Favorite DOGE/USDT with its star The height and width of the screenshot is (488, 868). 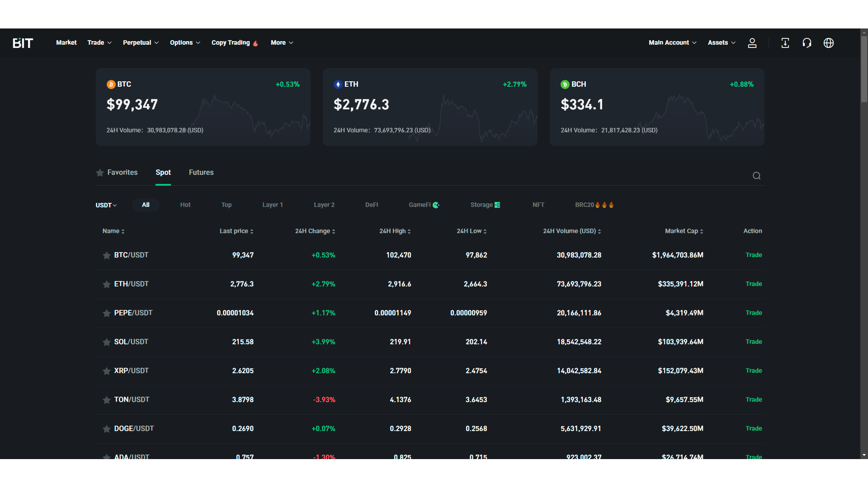click(107, 429)
